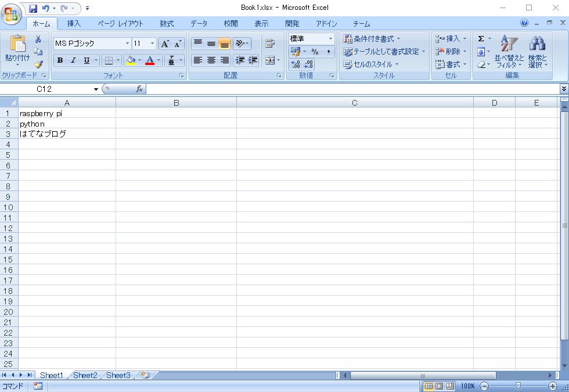Decrease font size with small A
The height and width of the screenshot is (392, 569).
point(178,44)
